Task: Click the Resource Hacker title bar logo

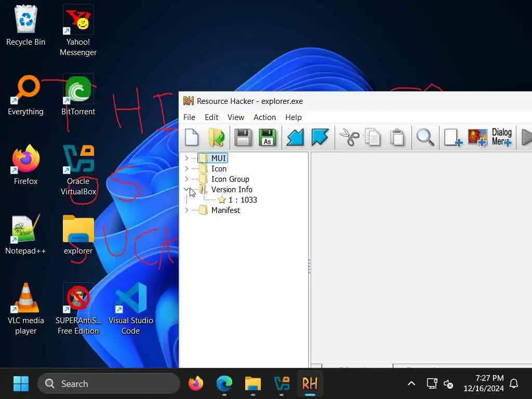Action: pos(188,101)
